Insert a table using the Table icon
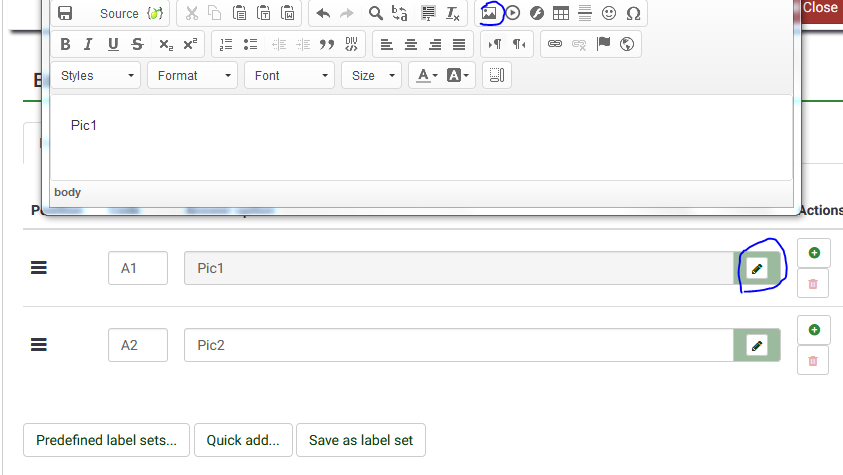The height and width of the screenshot is (475, 843). pyautogui.click(x=561, y=13)
